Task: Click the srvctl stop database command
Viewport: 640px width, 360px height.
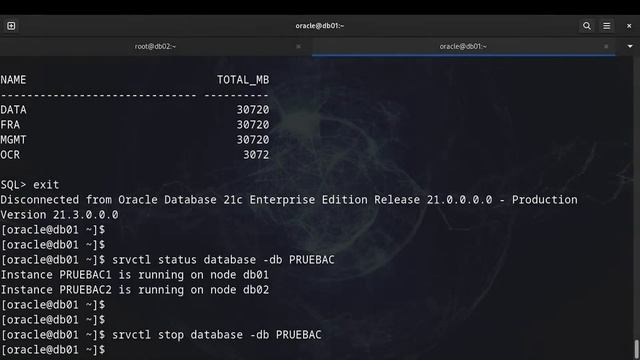Action: 217,335
